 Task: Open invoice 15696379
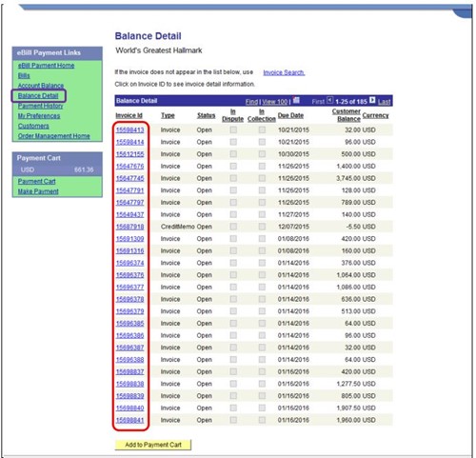[129, 311]
